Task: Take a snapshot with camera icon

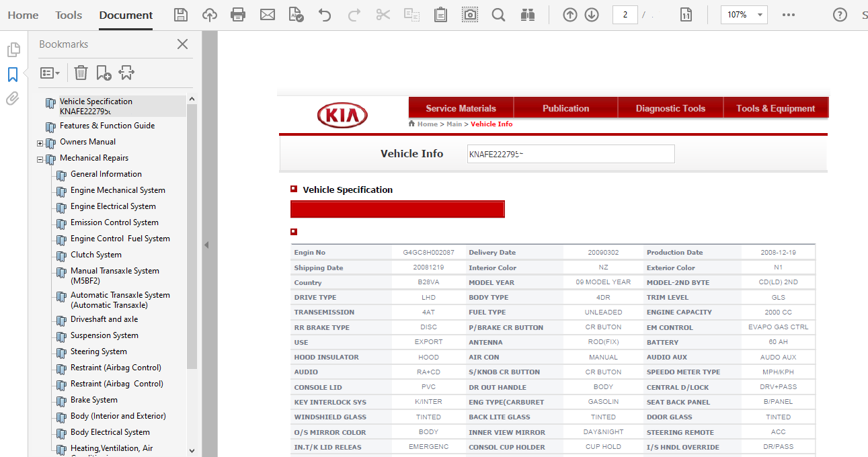Action: [470, 15]
